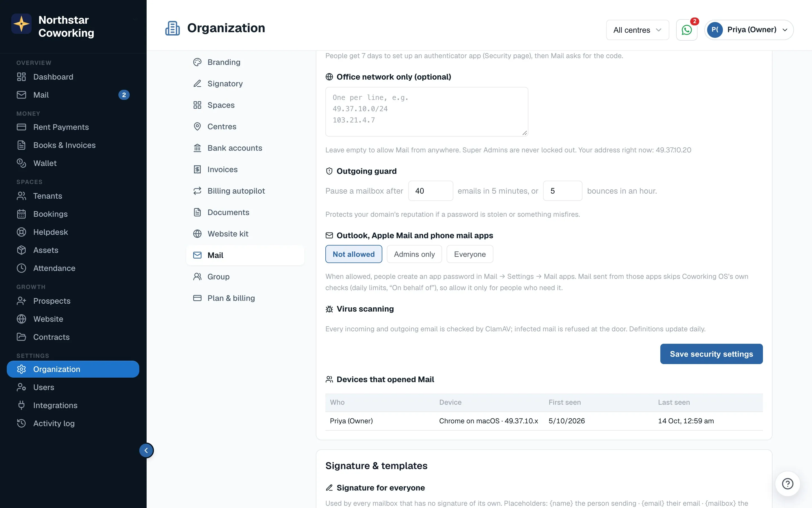Open the Group settings tab
The height and width of the screenshot is (508, 812).
point(245,277)
